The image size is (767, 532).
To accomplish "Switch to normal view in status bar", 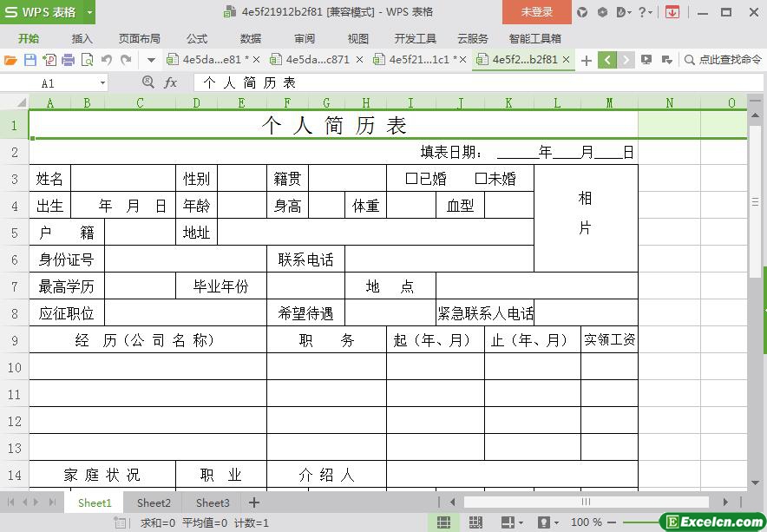I will click(443, 522).
